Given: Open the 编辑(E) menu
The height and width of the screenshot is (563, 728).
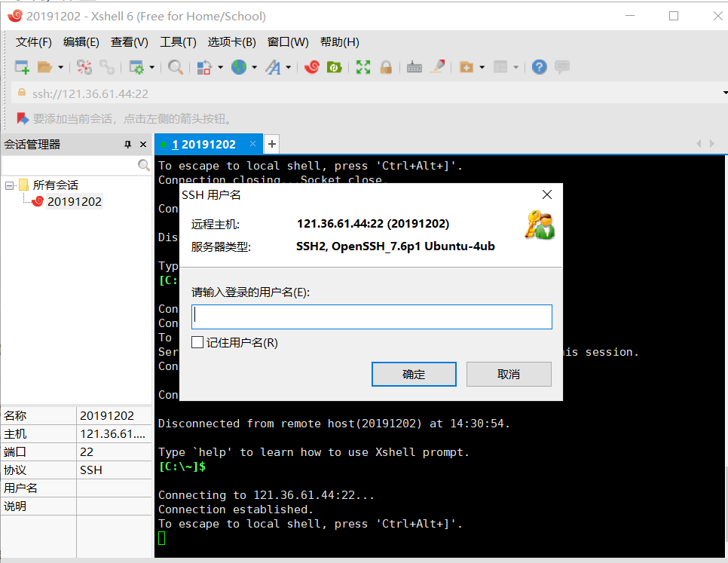Looking at the screenshot, I should point(81,42).
